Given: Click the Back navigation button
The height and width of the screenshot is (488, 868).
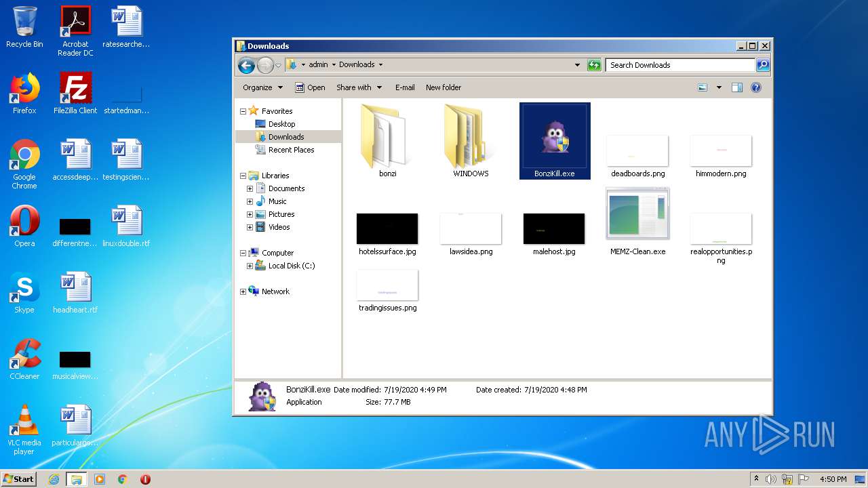Looking at the screenshot, I should (x=246, y=65).
